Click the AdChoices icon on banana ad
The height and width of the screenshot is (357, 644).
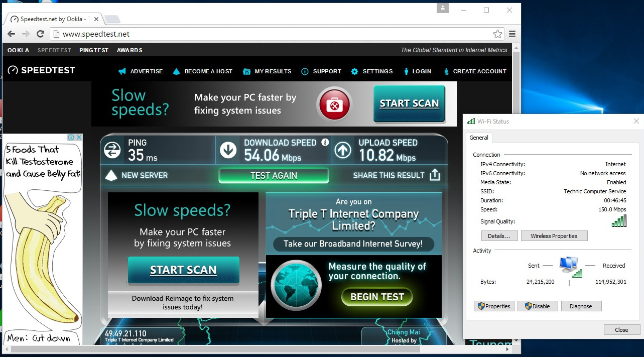(71, 138)
